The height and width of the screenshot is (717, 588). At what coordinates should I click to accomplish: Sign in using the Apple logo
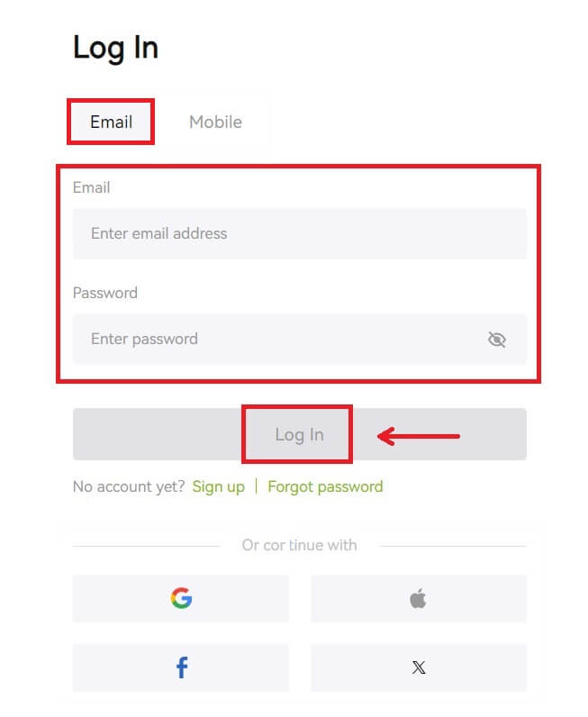418,598
